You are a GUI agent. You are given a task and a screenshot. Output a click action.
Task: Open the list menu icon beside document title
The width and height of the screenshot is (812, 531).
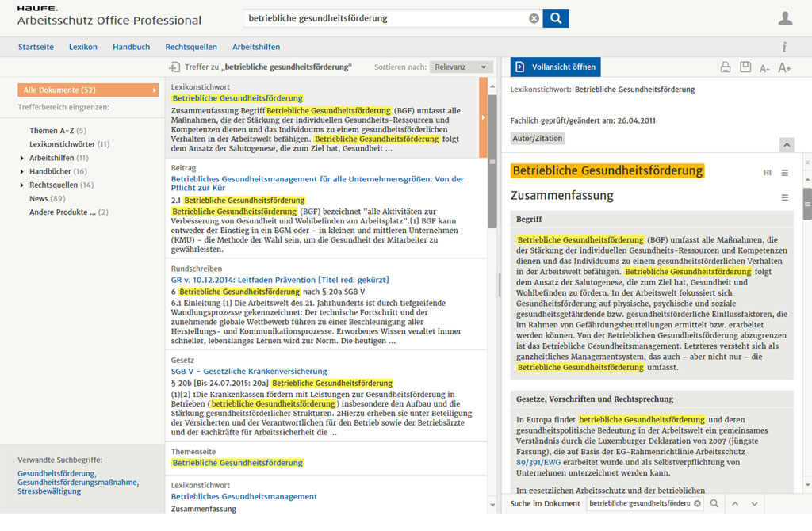tap(784, 173)
